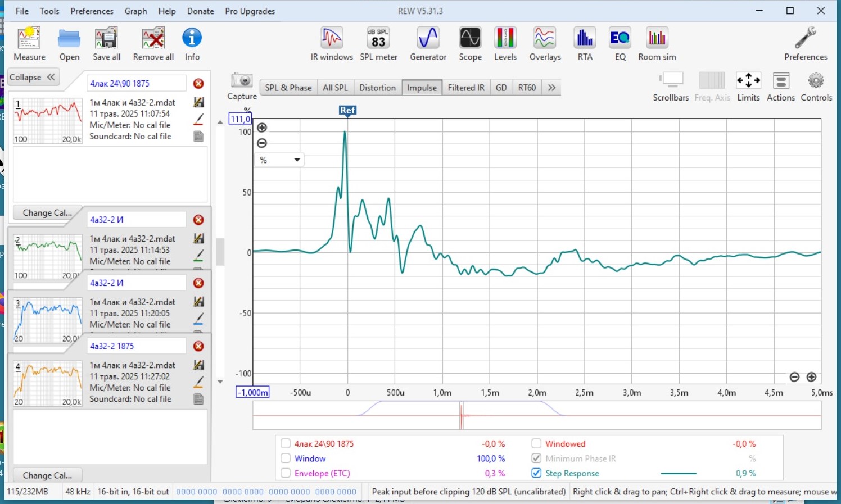Open graph Controls via the gear icon
This screenshot has height=504, width=841.
tap(816, 87)
